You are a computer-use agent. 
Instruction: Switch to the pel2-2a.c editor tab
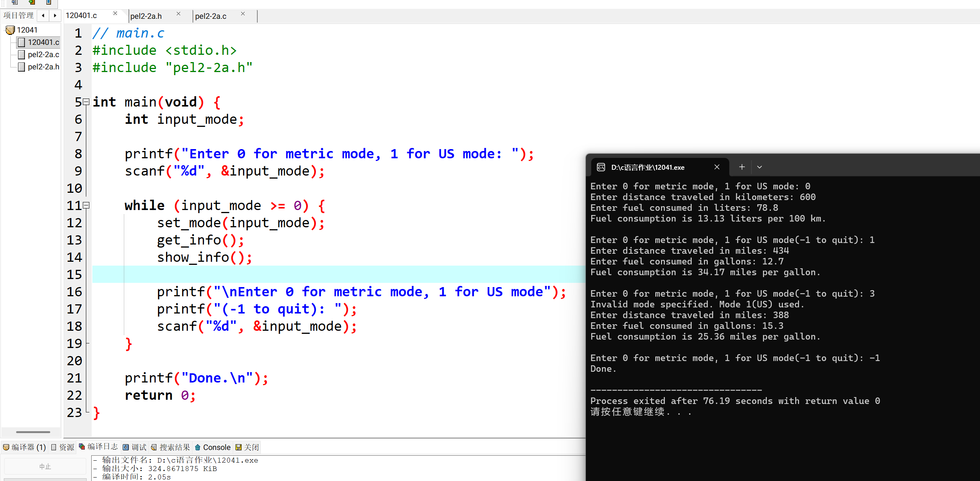pos(211,16)
